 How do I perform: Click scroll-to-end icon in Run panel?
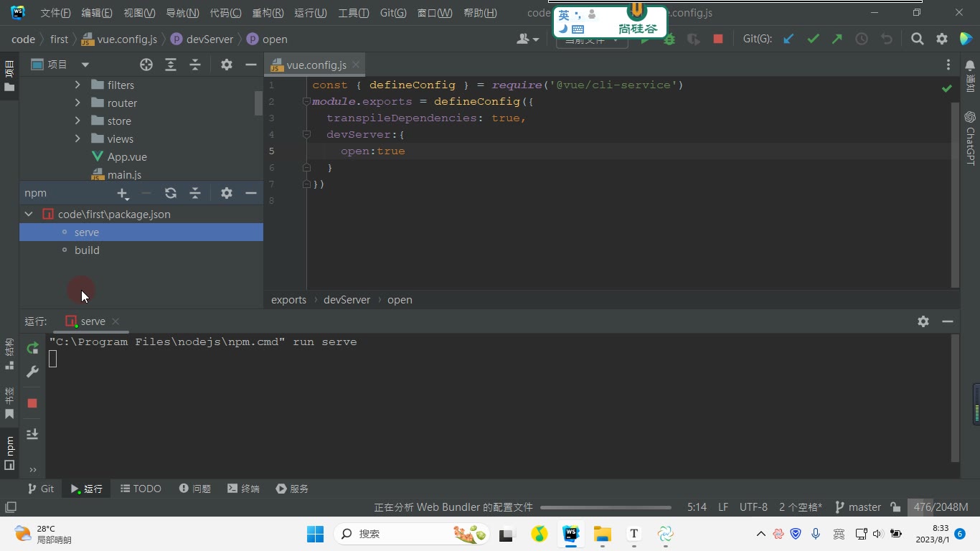click(x=32, y=434)
